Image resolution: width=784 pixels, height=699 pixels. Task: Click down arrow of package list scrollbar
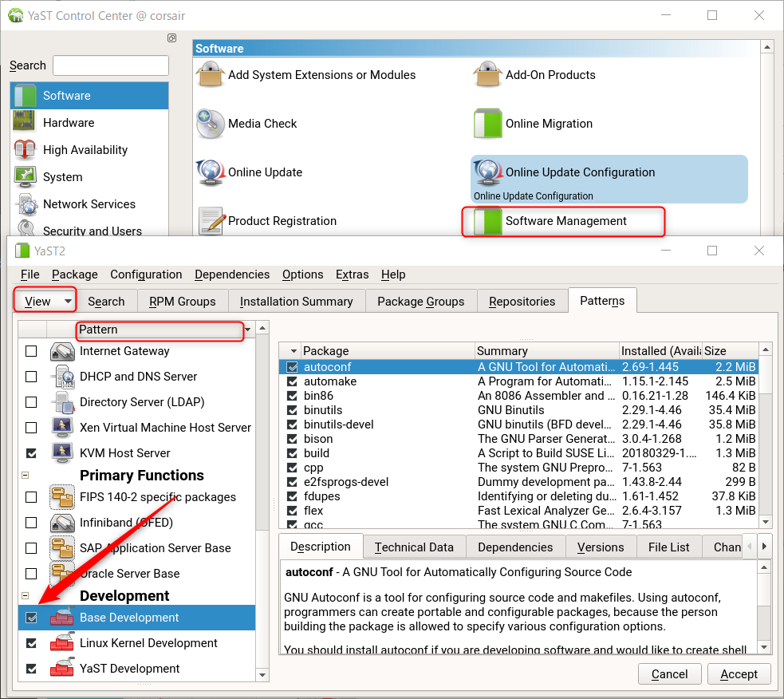click(765, 522)
